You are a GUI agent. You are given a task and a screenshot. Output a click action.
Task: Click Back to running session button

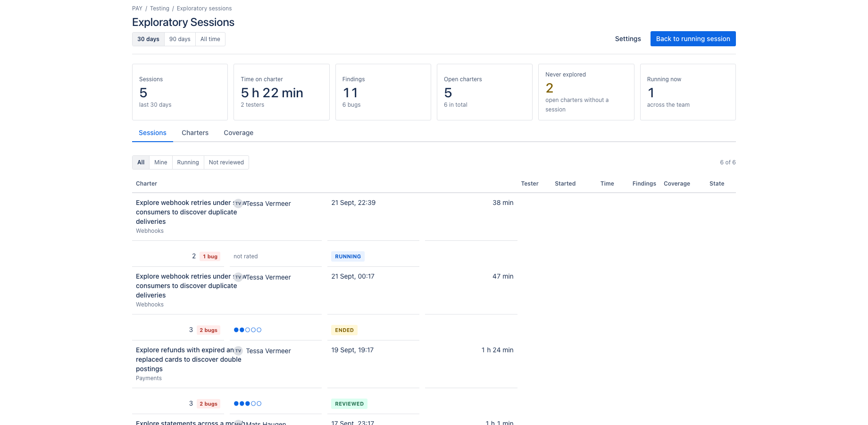pyautogui.click(x=693, y=39)
